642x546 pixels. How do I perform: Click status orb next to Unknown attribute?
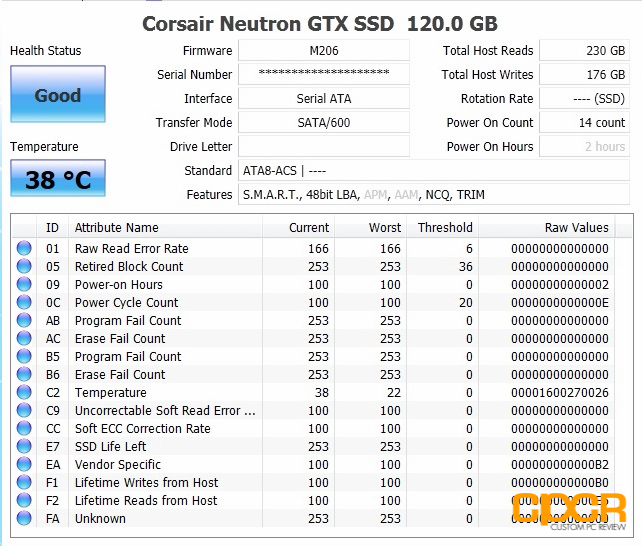point(24,518)
